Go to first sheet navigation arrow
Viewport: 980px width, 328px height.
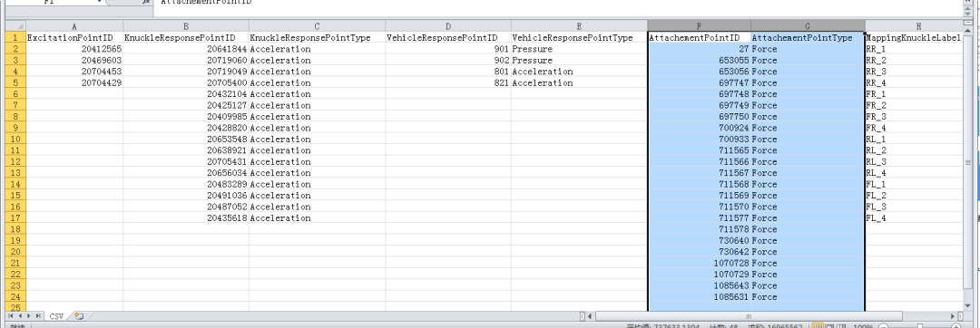point(12,316)
